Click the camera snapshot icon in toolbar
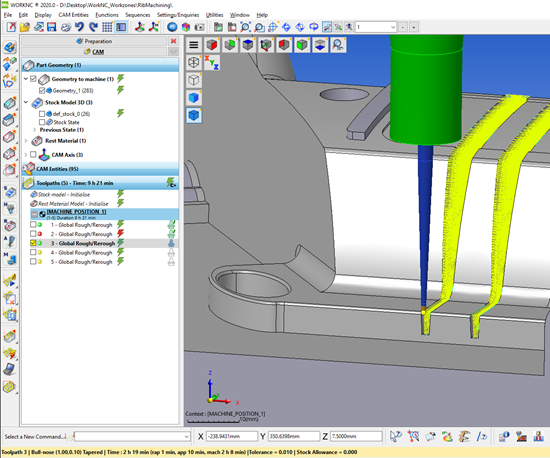The image size is (550, 458). (x=200, y=27)
